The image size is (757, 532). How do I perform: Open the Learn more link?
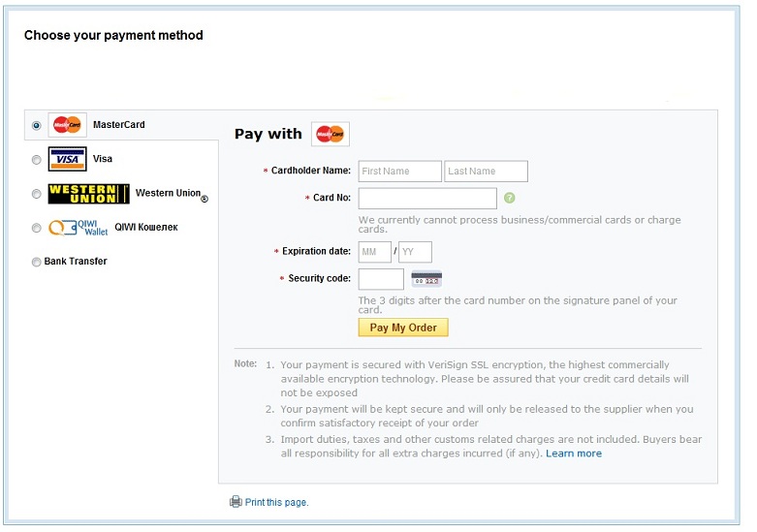tap(574, 454)
